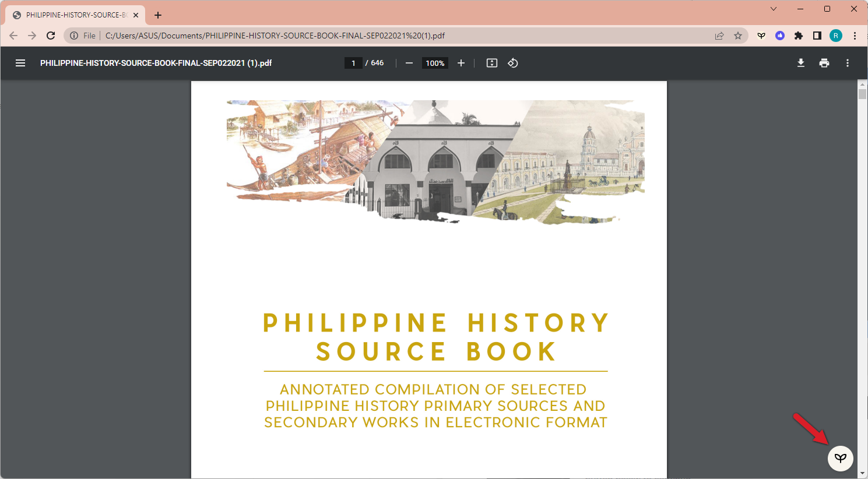Click the zoom percentage field showing 100%
The image size is (868, 479).
click(435, 63)
